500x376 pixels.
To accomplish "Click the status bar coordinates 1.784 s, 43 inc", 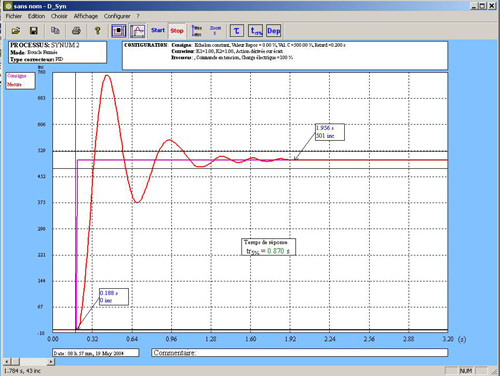I will coord(22,371).
